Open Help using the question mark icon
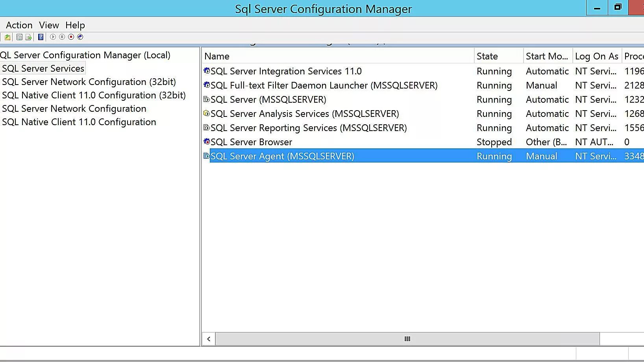 click(x=41, y=37)
